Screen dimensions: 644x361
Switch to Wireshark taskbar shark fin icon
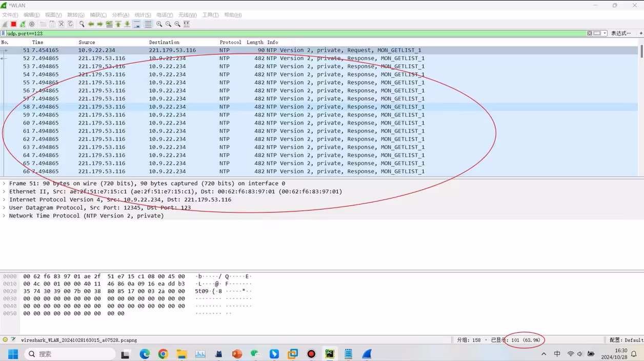tap(367, 354)
